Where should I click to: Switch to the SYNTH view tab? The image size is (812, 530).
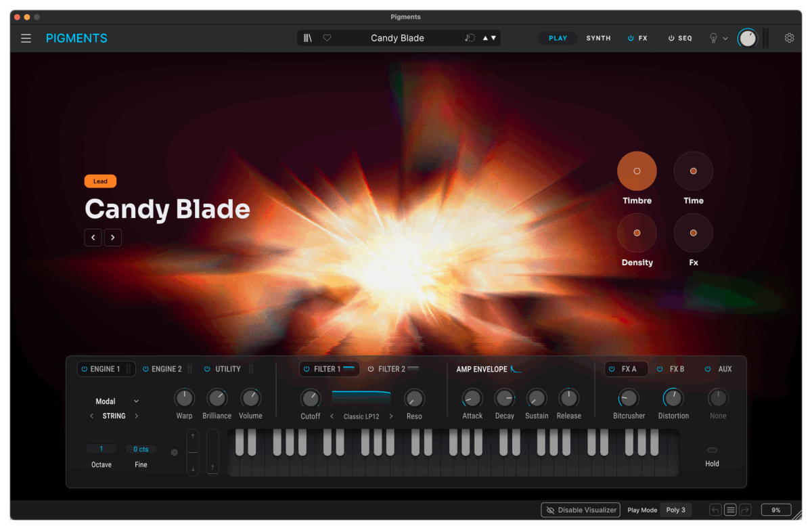pos(598,38)
